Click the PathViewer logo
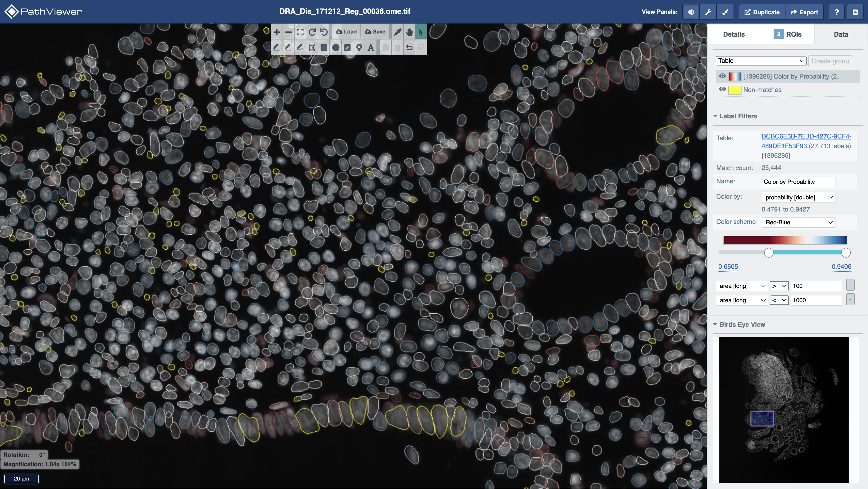Image resolution: width=868 pixels, height=489 pixels. point(43,11)
